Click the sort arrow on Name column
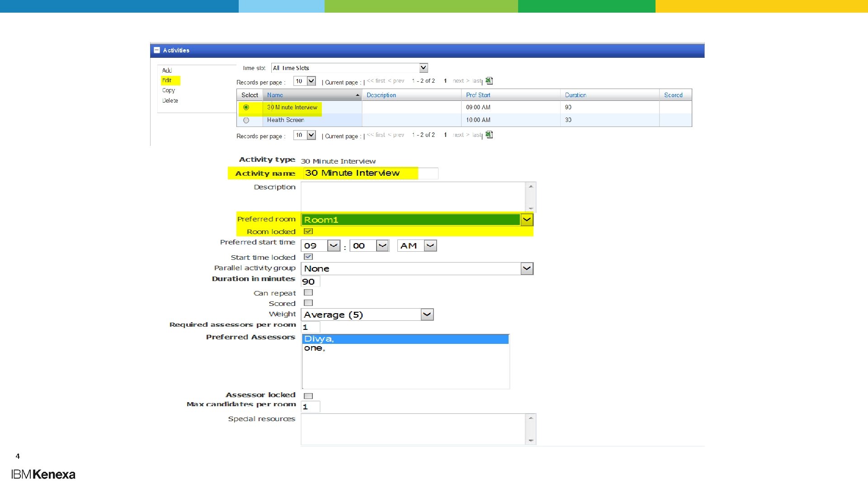Viewport: 868px width, 488px height. tap(357, 95)
